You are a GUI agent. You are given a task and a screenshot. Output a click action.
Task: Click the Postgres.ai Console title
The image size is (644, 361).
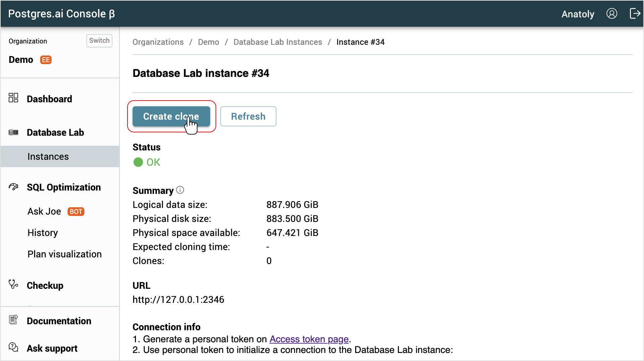point(61,14)
